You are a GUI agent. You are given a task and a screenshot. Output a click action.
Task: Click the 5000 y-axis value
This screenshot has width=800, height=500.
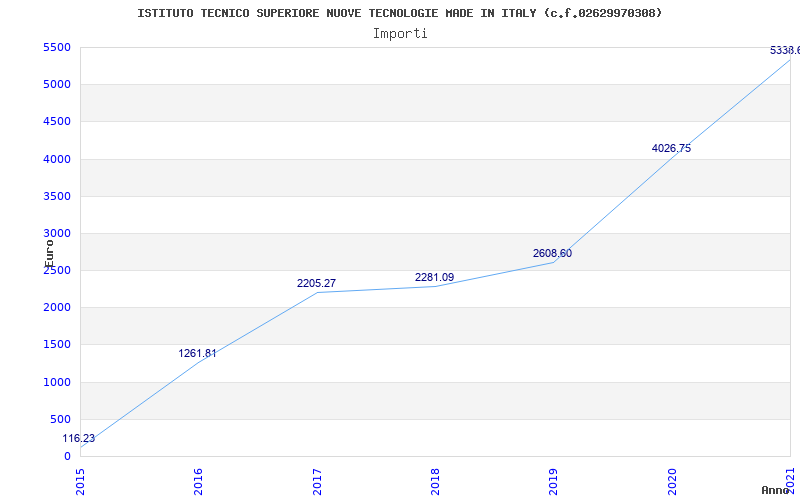point(57,84)
